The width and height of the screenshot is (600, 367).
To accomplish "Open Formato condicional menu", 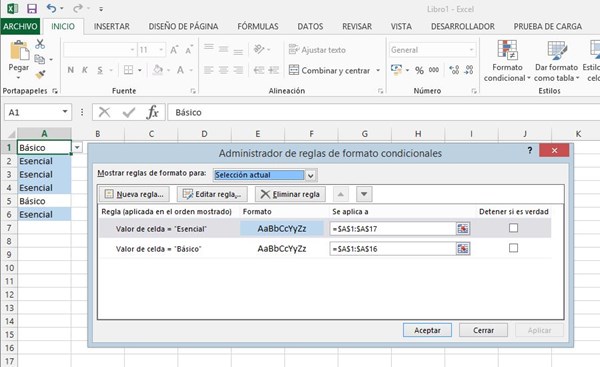I will click(x=507, y=61).
